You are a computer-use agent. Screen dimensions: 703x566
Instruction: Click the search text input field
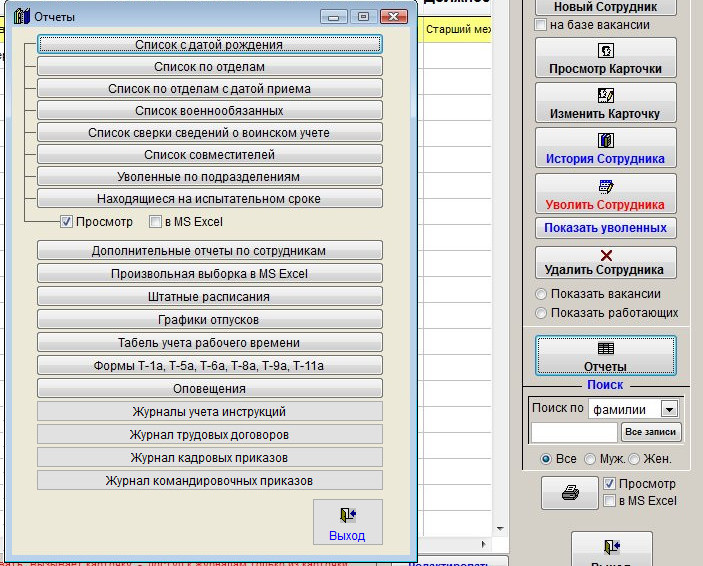click(x=574, y=433)
